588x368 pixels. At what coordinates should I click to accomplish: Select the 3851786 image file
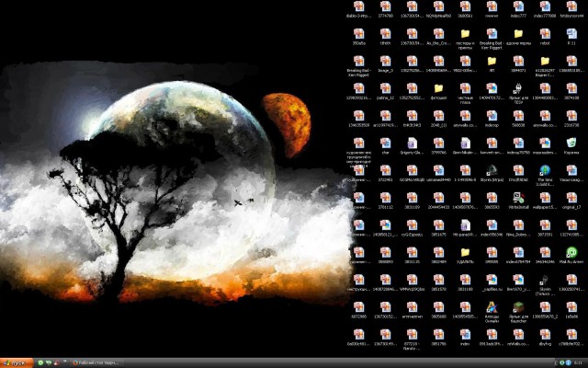point(438,335)
